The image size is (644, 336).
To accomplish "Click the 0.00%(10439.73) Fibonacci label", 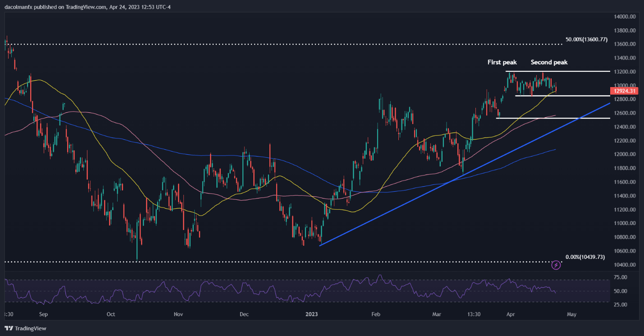I will (x=586, y=257).
